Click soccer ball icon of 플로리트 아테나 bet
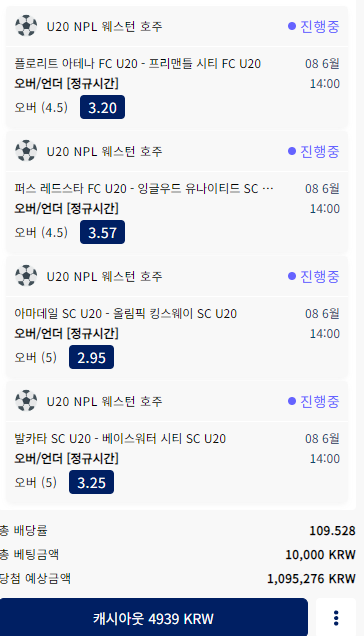Image resolution: width=364 pixels, height=636 pixels. [26, 26]
